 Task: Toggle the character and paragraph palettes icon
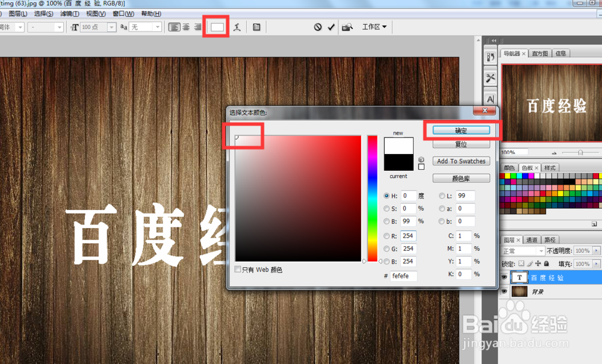coord(256,27)
